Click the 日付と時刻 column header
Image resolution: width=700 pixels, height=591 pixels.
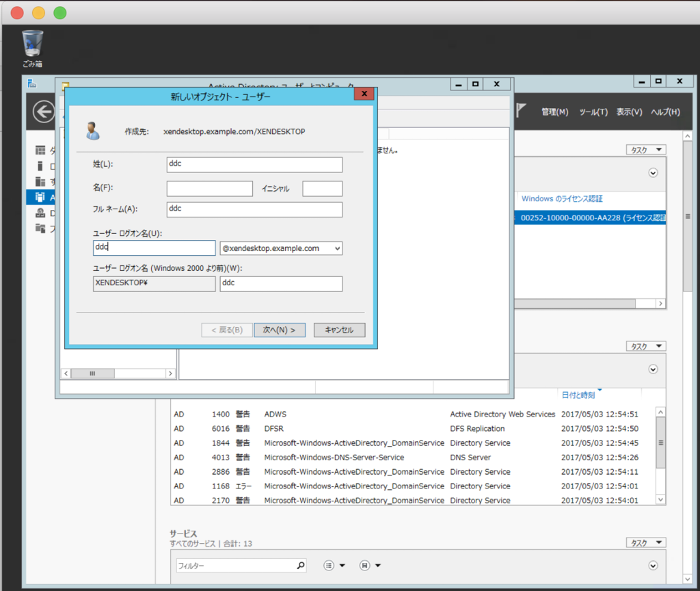tap(578, 395)
